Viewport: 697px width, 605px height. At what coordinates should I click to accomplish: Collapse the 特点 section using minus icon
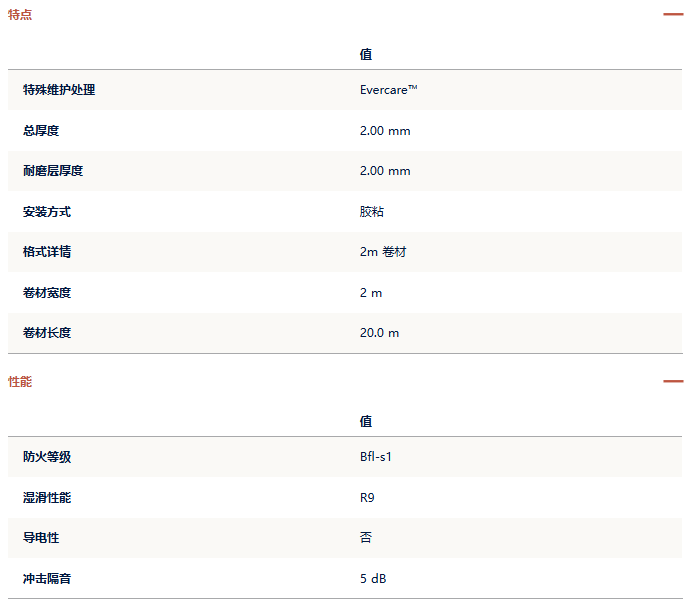tap(673, 14)
